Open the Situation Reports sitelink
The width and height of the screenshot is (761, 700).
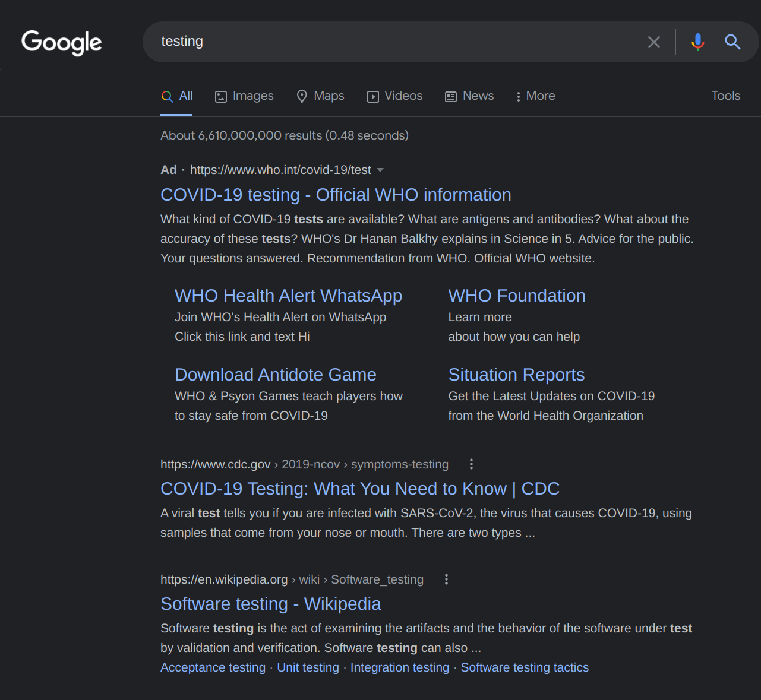[516, 375]
